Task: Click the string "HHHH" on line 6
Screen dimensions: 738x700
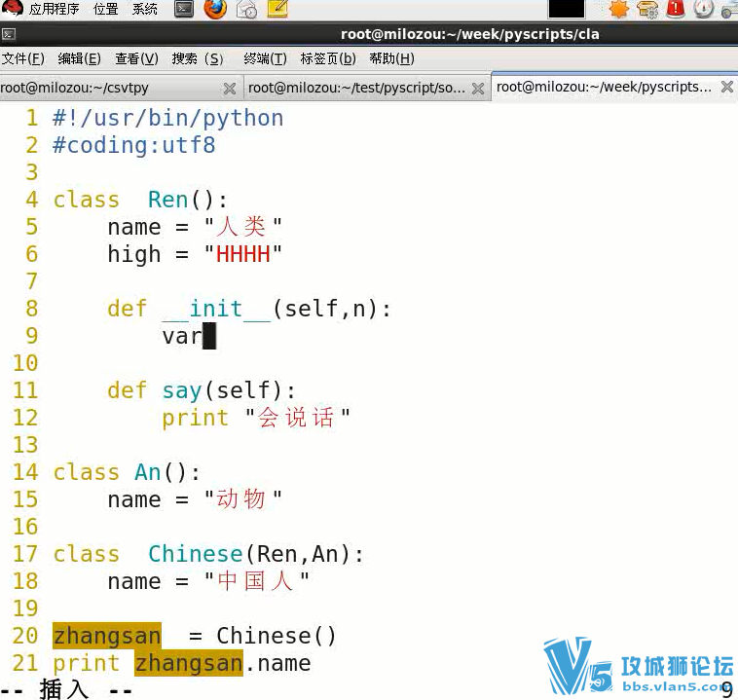Action: 242,254
